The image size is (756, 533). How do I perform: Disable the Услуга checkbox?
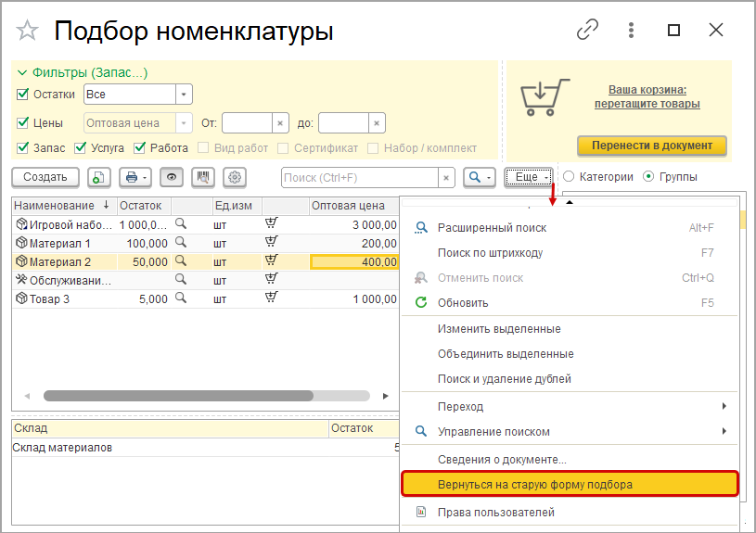coord(81,147)
